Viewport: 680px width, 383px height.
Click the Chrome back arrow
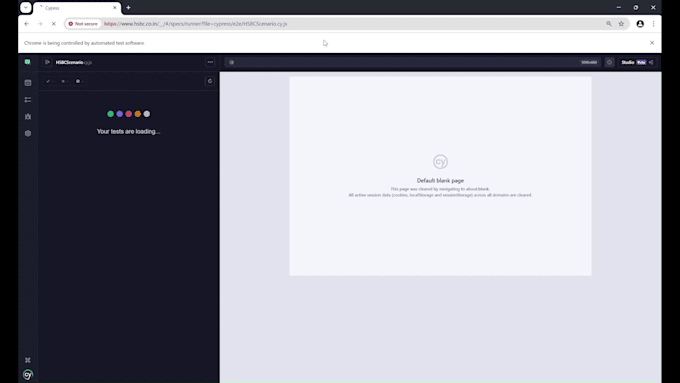click(x=27, y=24)
